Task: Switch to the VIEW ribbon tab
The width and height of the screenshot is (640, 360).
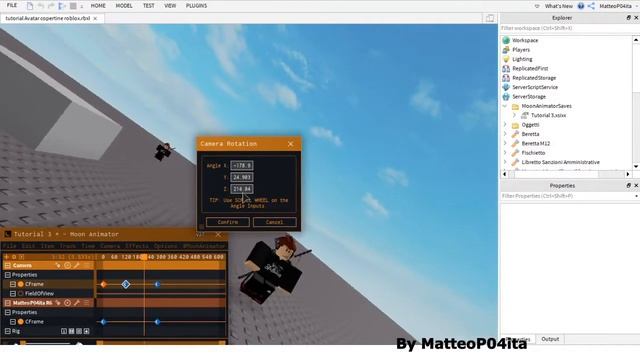Action: pyautogui.click(x=170, y=6)
